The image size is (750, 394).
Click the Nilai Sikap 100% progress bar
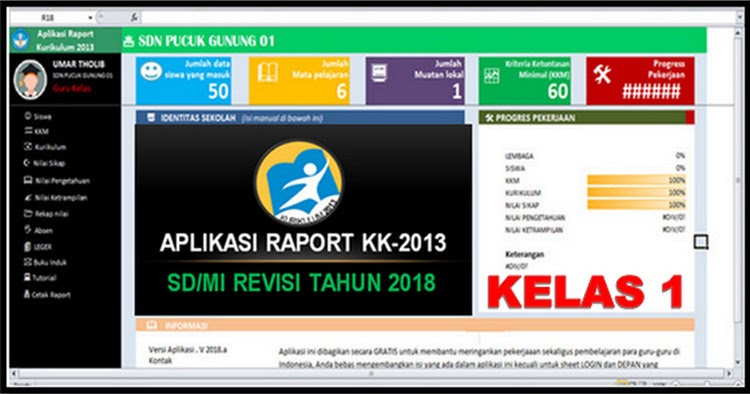pos(636,205)
